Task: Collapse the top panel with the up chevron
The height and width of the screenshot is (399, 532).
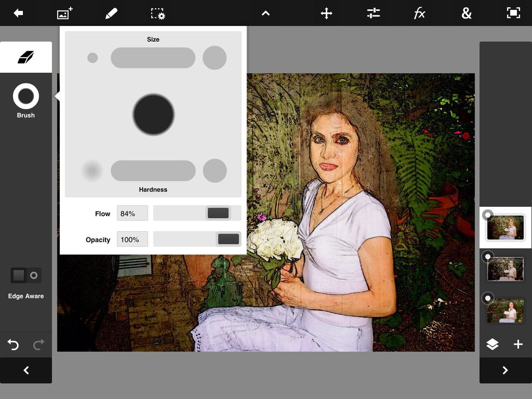Action: [265, 13]
